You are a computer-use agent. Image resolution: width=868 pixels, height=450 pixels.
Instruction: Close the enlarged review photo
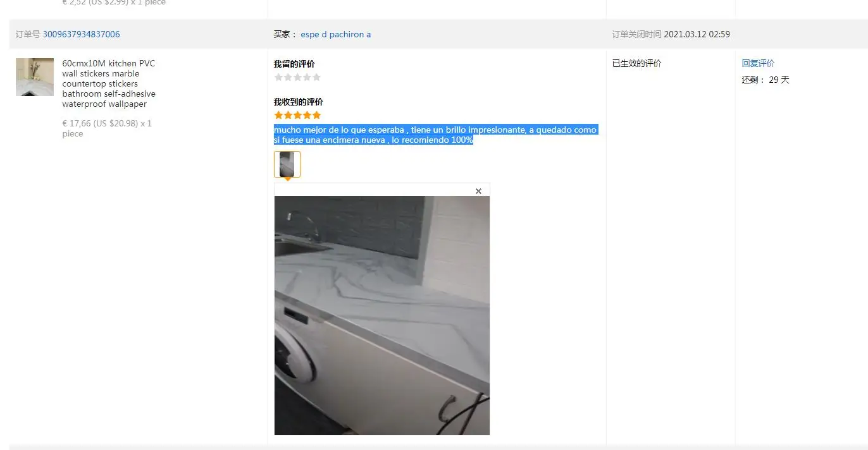[478, 191]
